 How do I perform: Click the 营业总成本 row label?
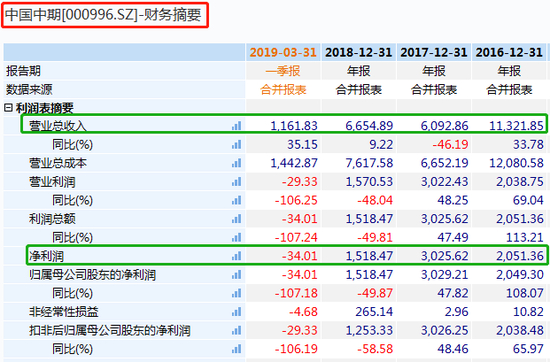coord(58,163)
